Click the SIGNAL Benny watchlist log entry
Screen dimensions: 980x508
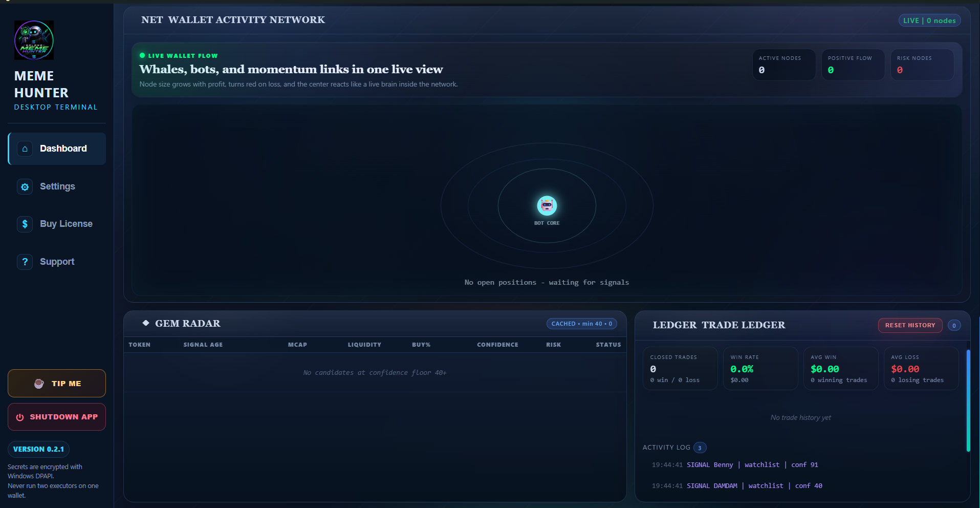735,465
